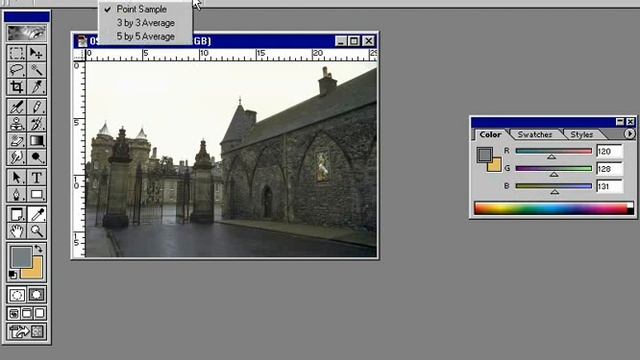Click the toolbox foreground gray color swatch
The image size is (640, 360).
[x=21, y=257]
